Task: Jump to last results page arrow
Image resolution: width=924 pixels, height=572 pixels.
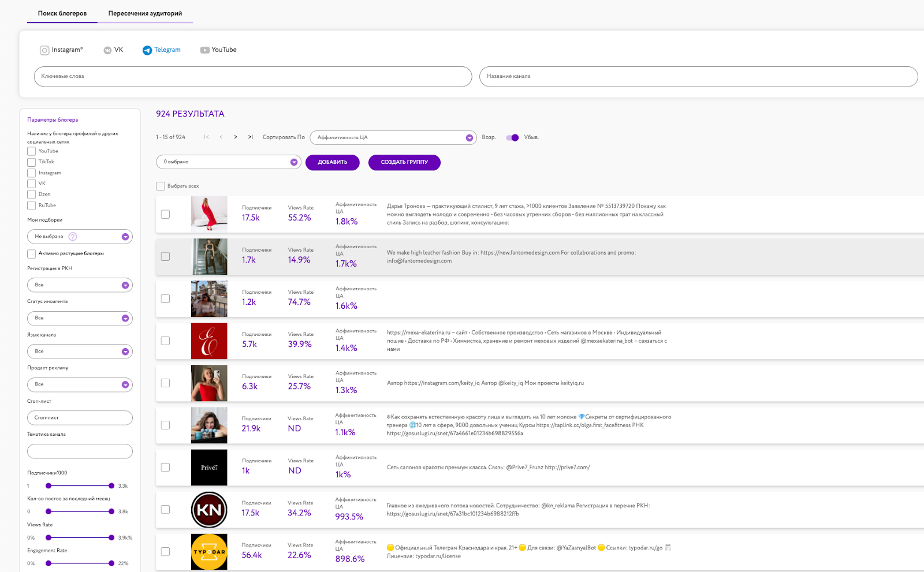Action: (x=251, y=137)
